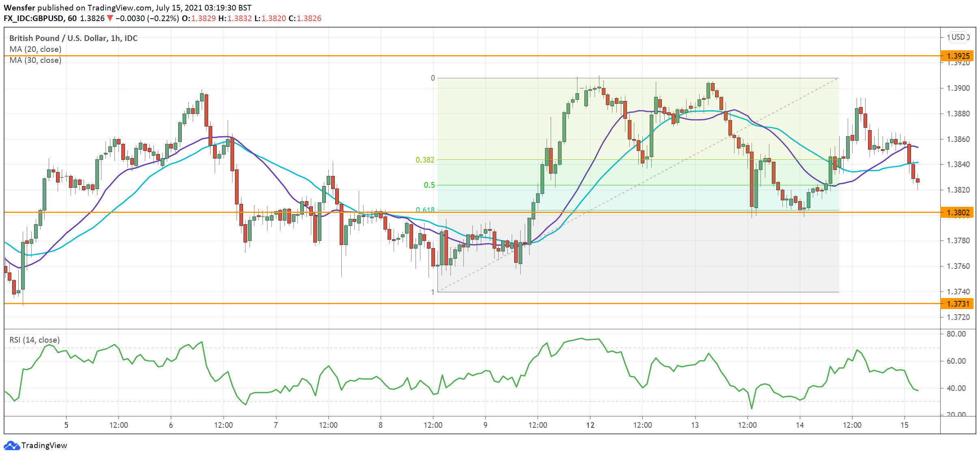Click the Fibonacci 0.382 level label

424,160
